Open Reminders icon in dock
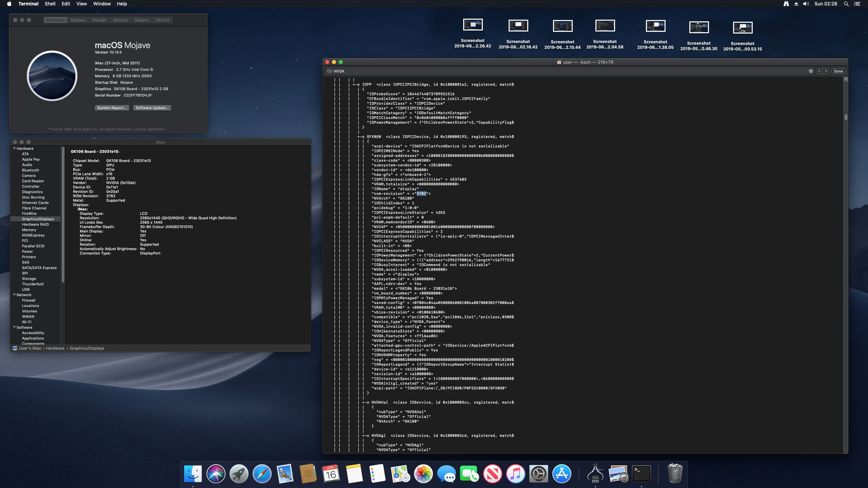868x488 pixels. (377, 473)
